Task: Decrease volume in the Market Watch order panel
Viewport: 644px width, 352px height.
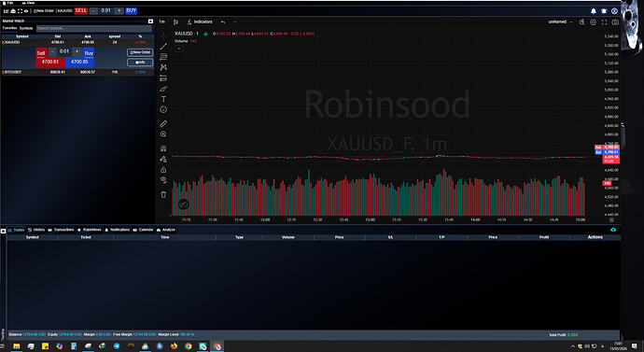Action: 52,51
